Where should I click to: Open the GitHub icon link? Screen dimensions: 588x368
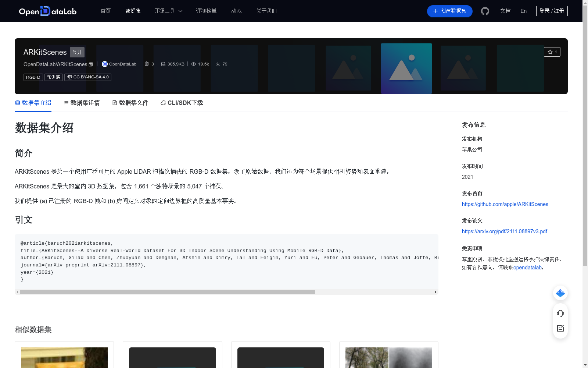(485, 11)
